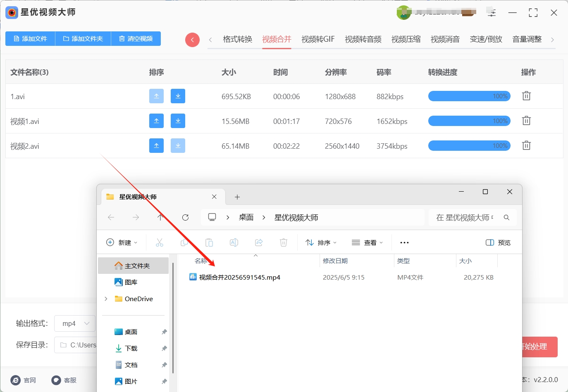Screen dimensions: 568x392
Task: Click the 添加文件 button
Action: pos(30,38)
